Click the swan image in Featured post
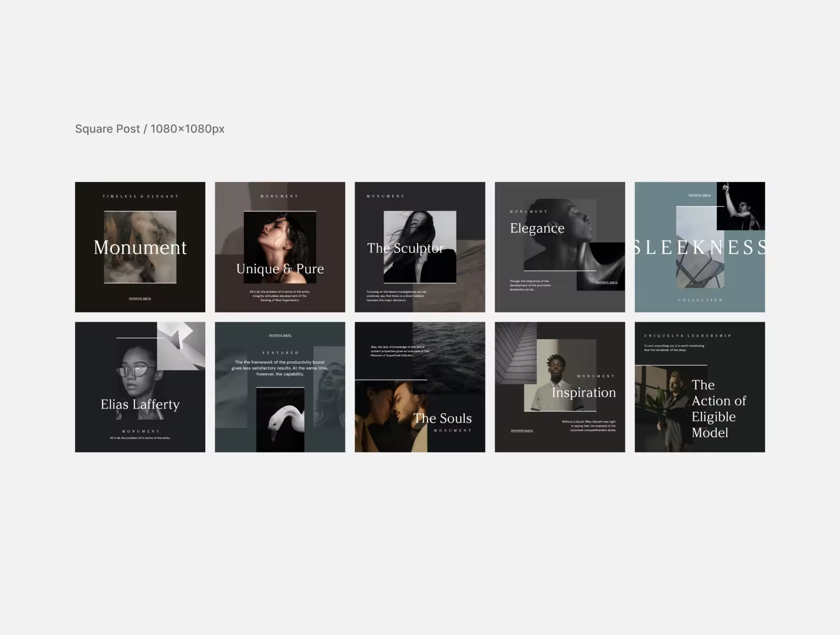Viewport: 840px width, 635px height. pos(280,420)
